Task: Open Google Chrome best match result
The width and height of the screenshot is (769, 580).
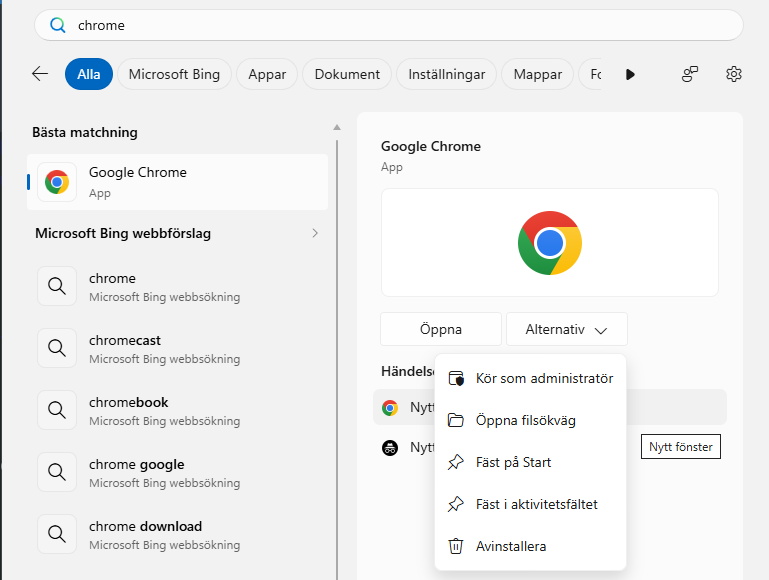Action: (x=178, y=182)
